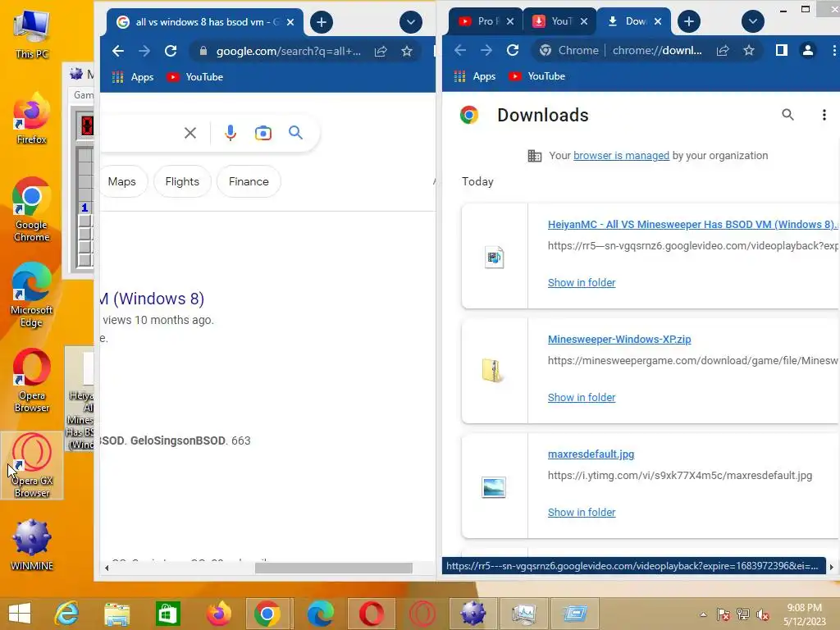This screenshot has width=840, height=630.
Task: Open Microsoft Edge desktop shortcut
Action: [32, 294]
